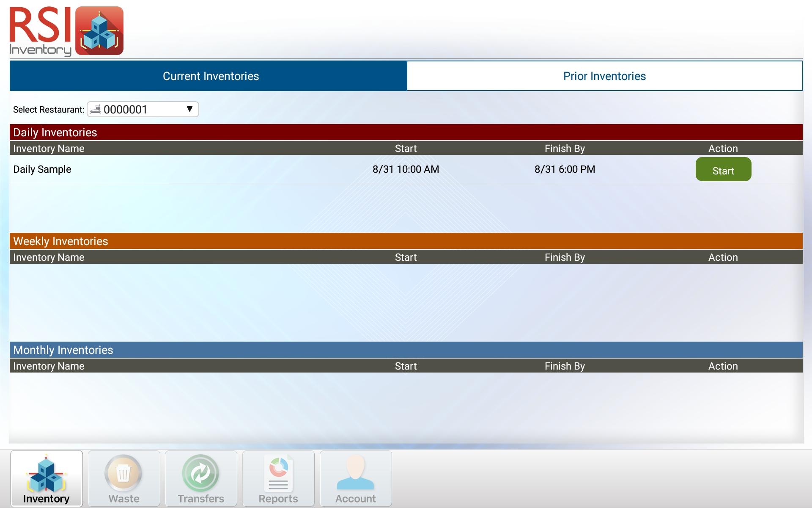The height and width of the screenshot is (508, 812).
Task: Click the 8/31 10:00 AM start time
Action: [406, 169]
